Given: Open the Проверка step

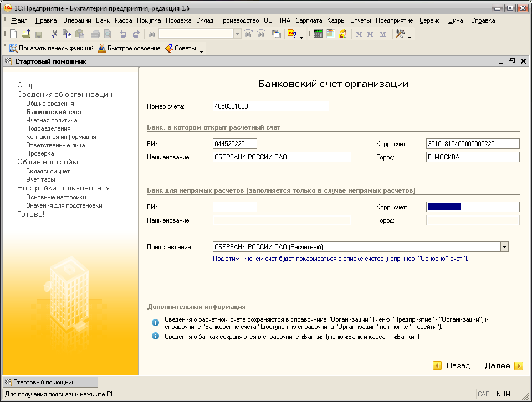Looking at the screenshot, I should pyautogui.click(x=40, y=153).
